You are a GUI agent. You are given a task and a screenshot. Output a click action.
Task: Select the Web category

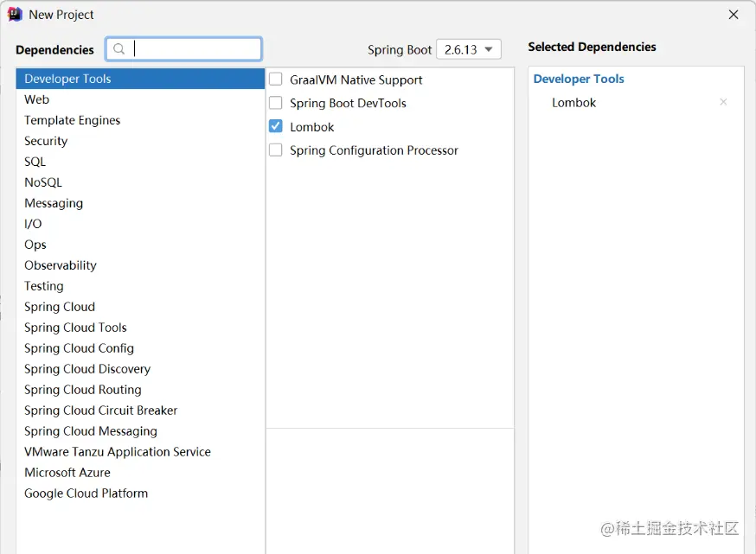click(140, 99)
